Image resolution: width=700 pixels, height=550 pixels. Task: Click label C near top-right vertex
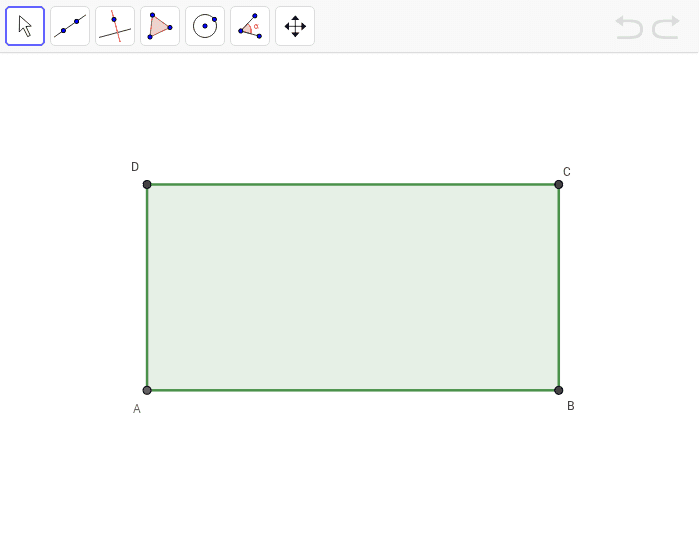coord(567,172)
